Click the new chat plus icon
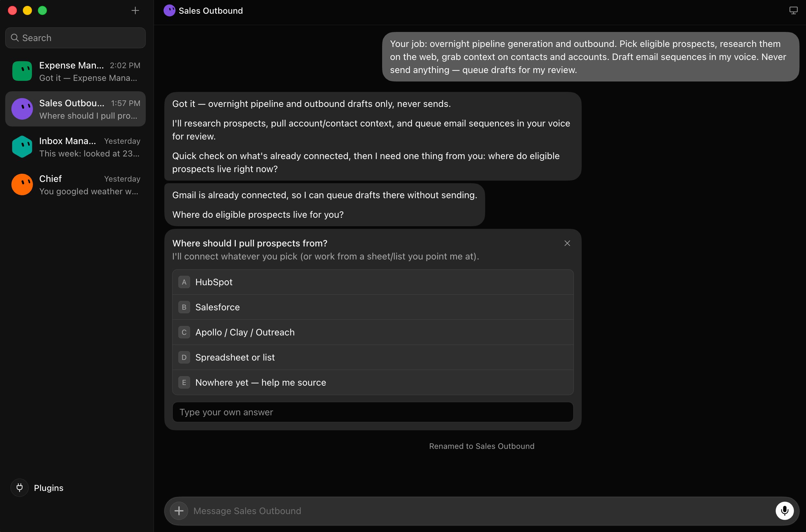 pos(135,10)
